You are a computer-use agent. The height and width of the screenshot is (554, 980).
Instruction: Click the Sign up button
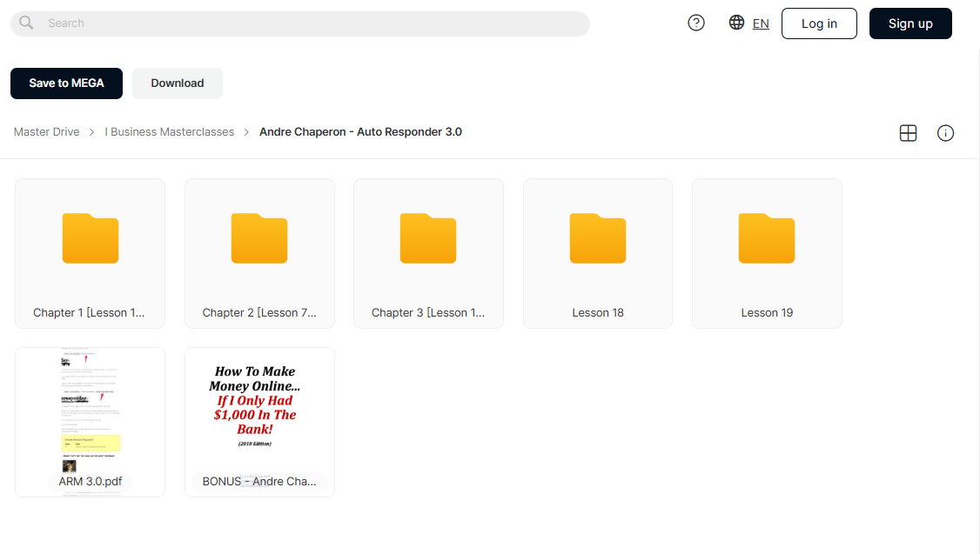pyautogui.click(x=910, y=23)
